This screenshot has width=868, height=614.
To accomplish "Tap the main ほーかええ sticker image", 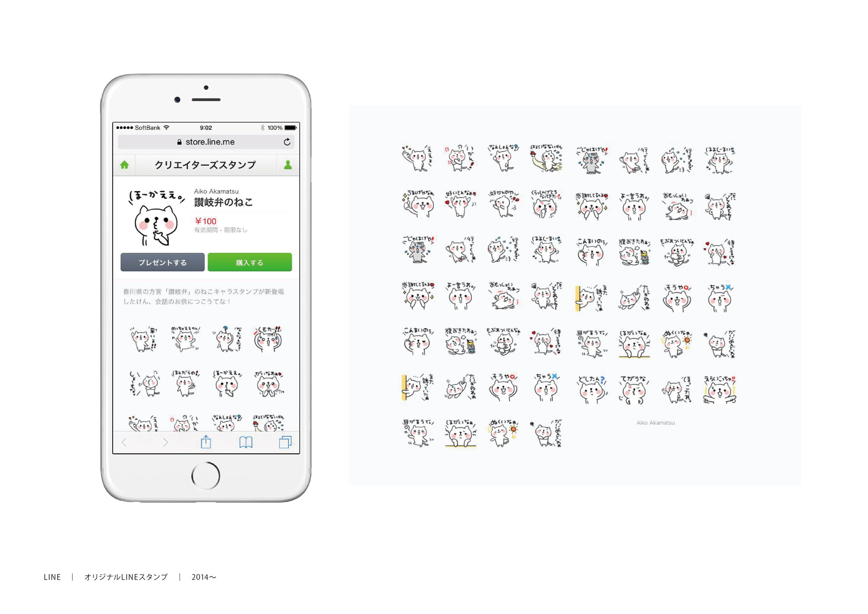I will 156,217.
